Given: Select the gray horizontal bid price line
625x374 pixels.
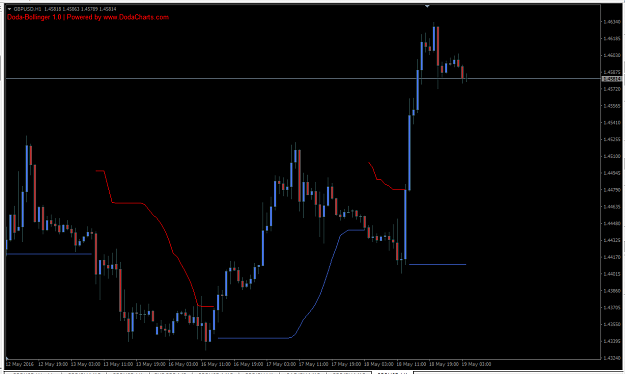Looking at the screenshot, I should click(303, 79).
